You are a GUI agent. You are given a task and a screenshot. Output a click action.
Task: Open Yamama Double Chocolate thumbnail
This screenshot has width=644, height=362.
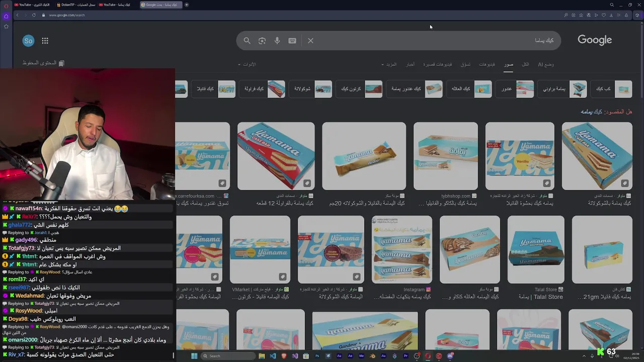coord(331,250)
